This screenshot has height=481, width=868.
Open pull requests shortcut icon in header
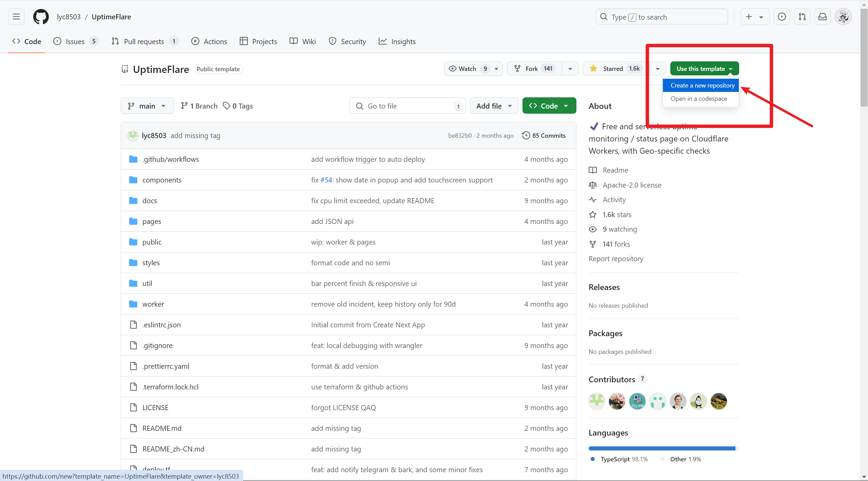[802, 17]
